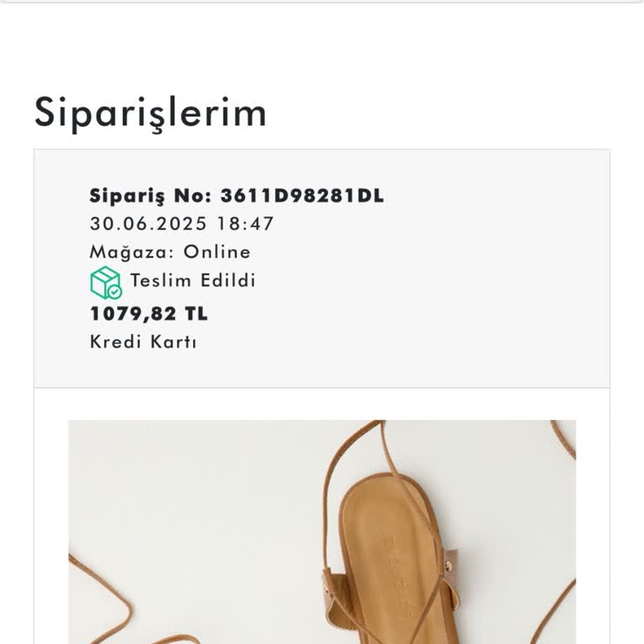Click the white area above Siparişlerim heading
This screenshot has height=644, width=644.
click(x=322, y=45)
